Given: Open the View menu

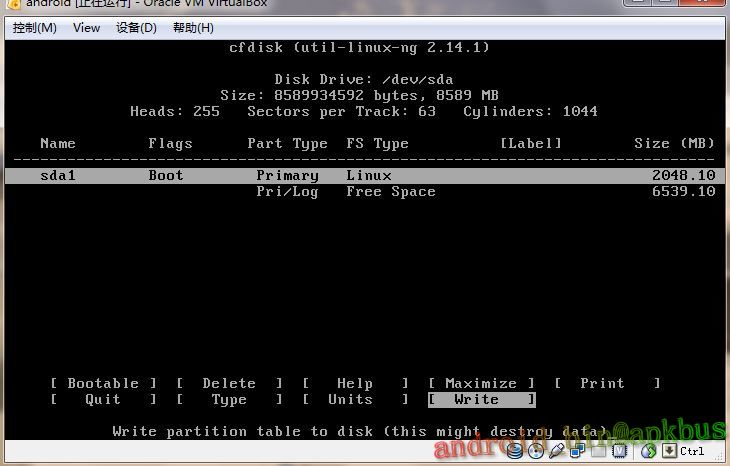Looking at the screenshot, I should [86, 28].
